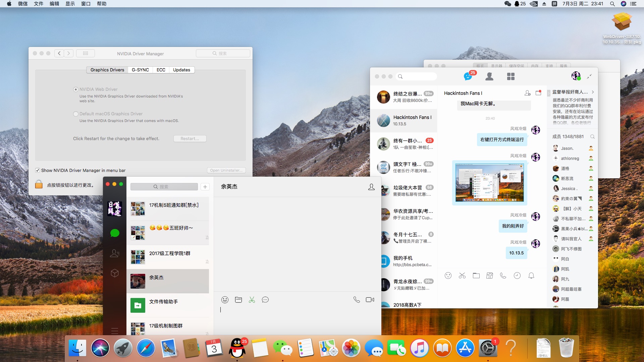
Task: Open the WeChat sidebar hamburger menu
Action: (x=115, y=331)
